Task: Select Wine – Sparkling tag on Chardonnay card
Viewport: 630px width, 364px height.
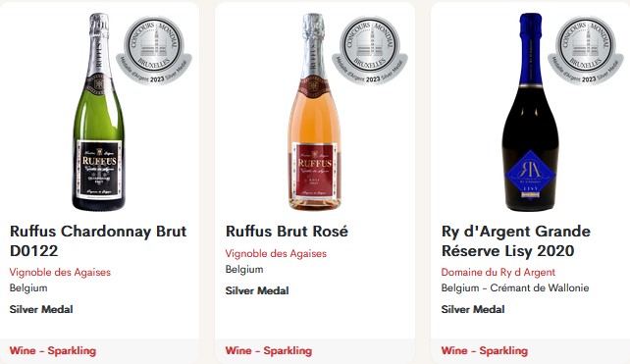Action: coord(53,350)
